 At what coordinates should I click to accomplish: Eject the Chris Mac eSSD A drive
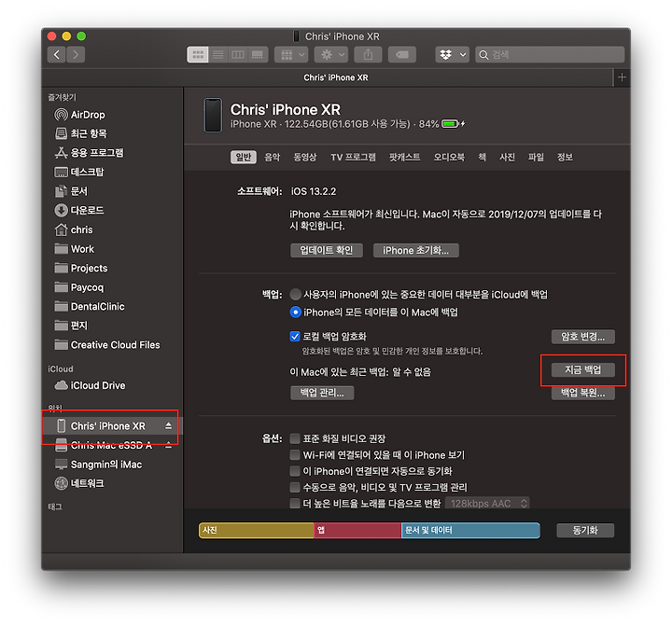168,445
